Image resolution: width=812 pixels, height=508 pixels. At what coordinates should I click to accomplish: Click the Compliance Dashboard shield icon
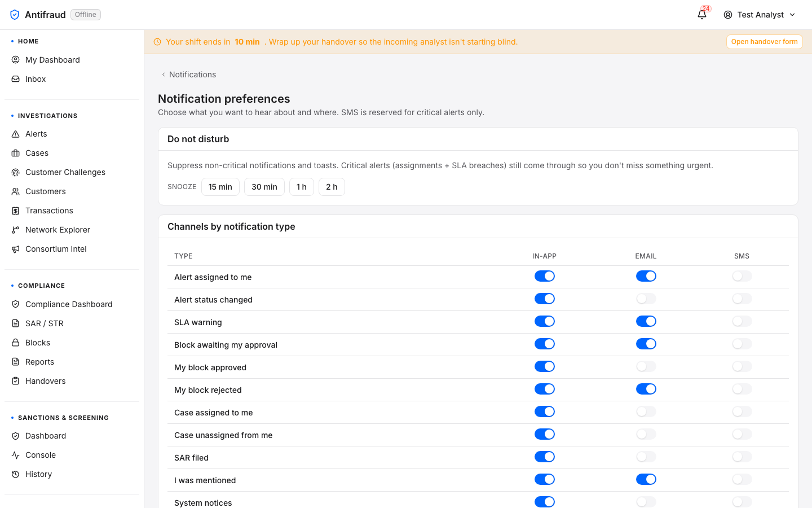point(16,304)
